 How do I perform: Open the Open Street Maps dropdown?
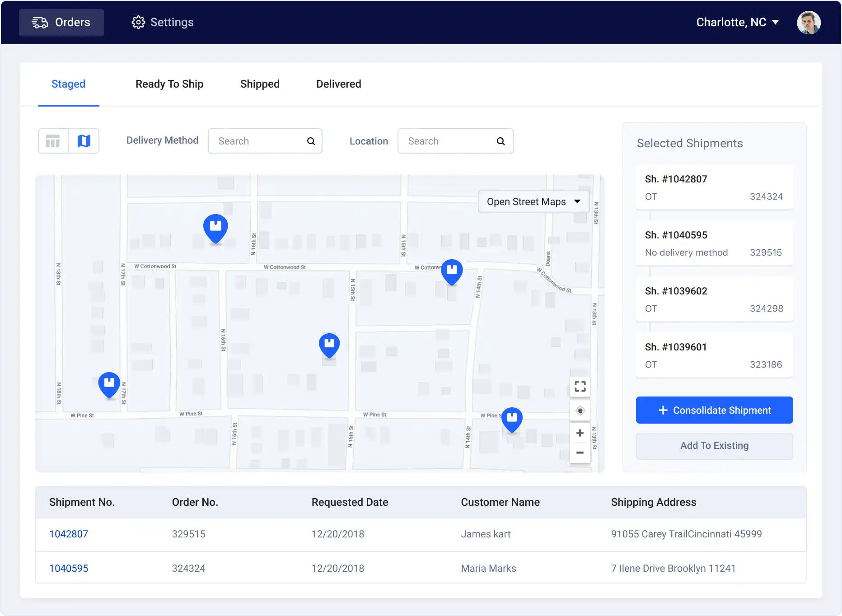533,202
